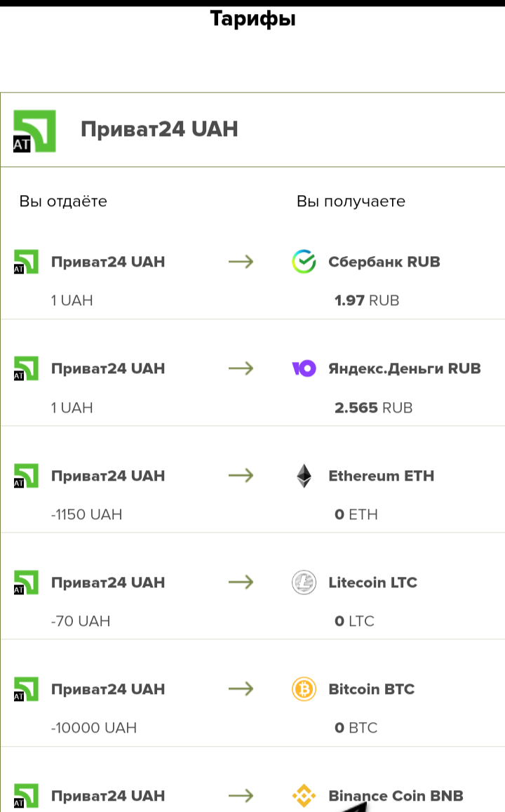Screen dimensions: 505x812
Task: Click Приват24 icon in the Bitcoin row
Action: tap(26, 689)
